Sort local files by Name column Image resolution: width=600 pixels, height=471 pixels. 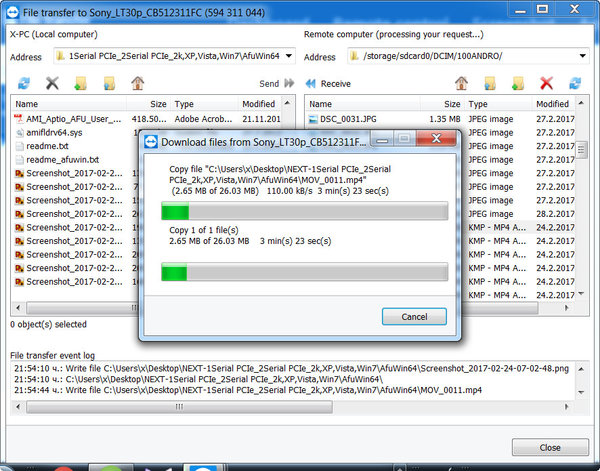pos(70,104)
